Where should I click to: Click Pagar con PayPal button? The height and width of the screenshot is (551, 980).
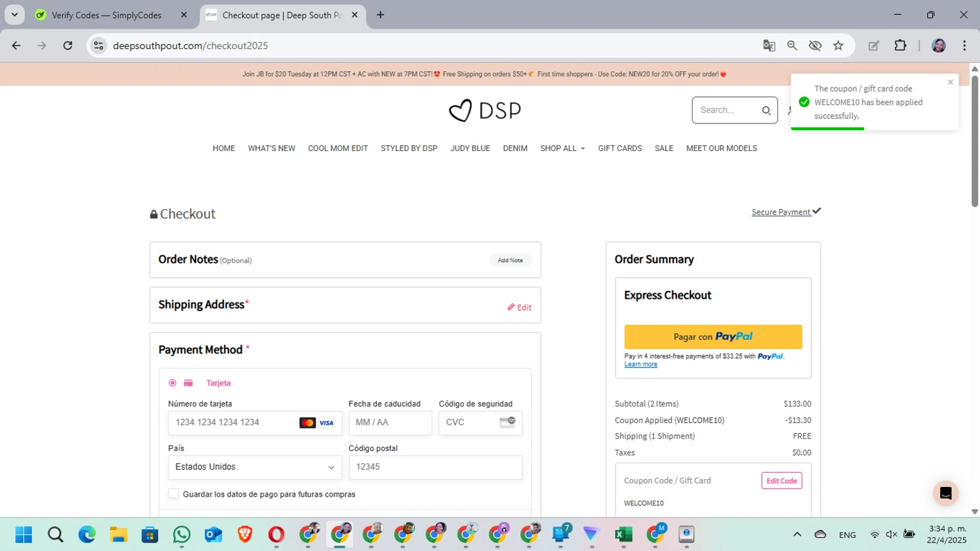pos(713,337)
